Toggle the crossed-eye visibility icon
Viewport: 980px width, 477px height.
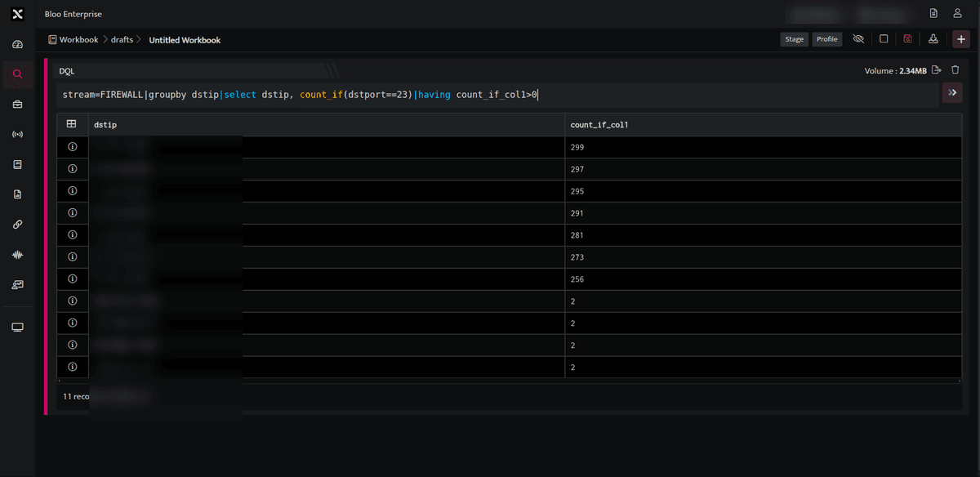tap(857, 39)
